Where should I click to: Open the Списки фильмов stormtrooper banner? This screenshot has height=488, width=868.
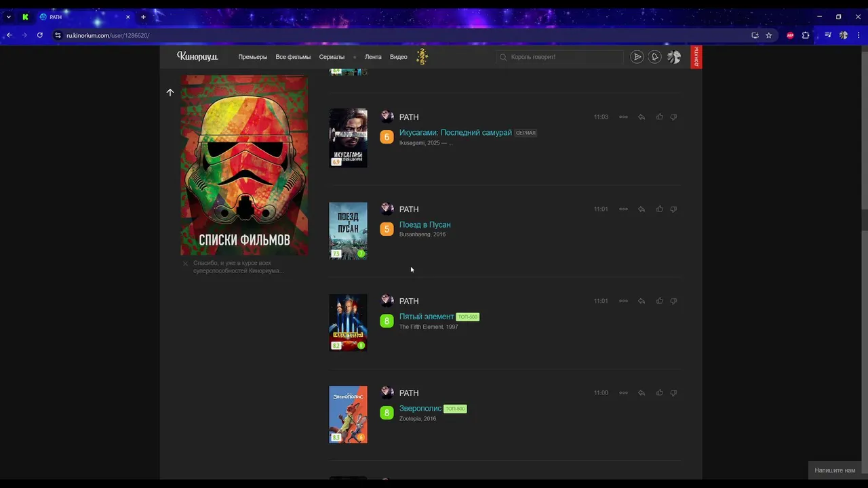coord(244,165)
